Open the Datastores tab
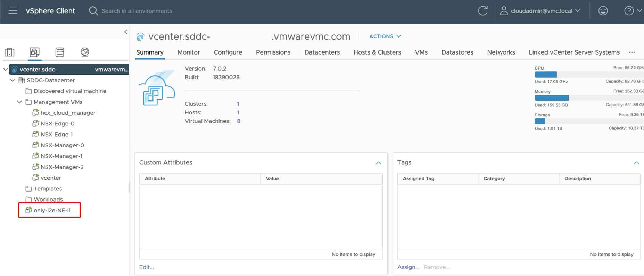 click(457, 52)
